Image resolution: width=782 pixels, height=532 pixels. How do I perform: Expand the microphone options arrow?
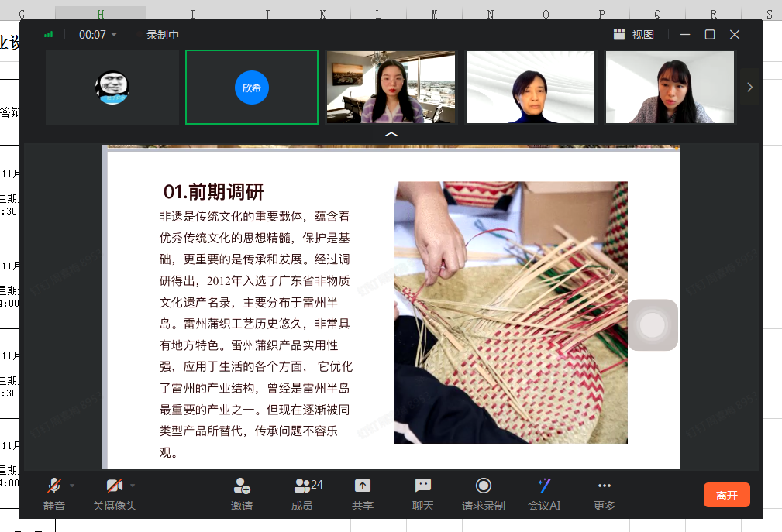click(72, 486)
